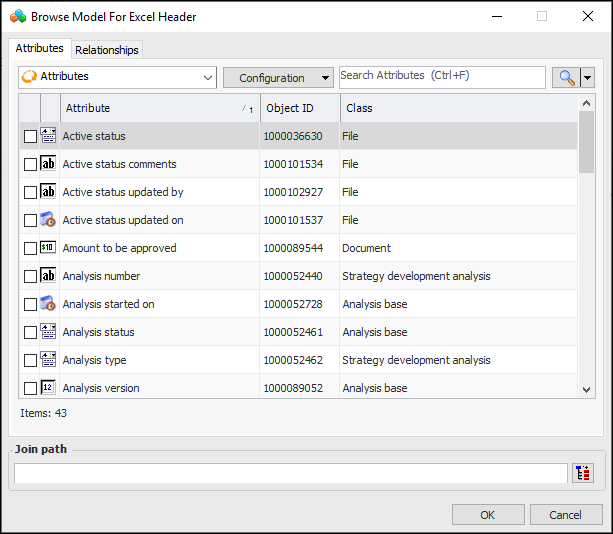Click the join path editor icon

pos(583,473)
